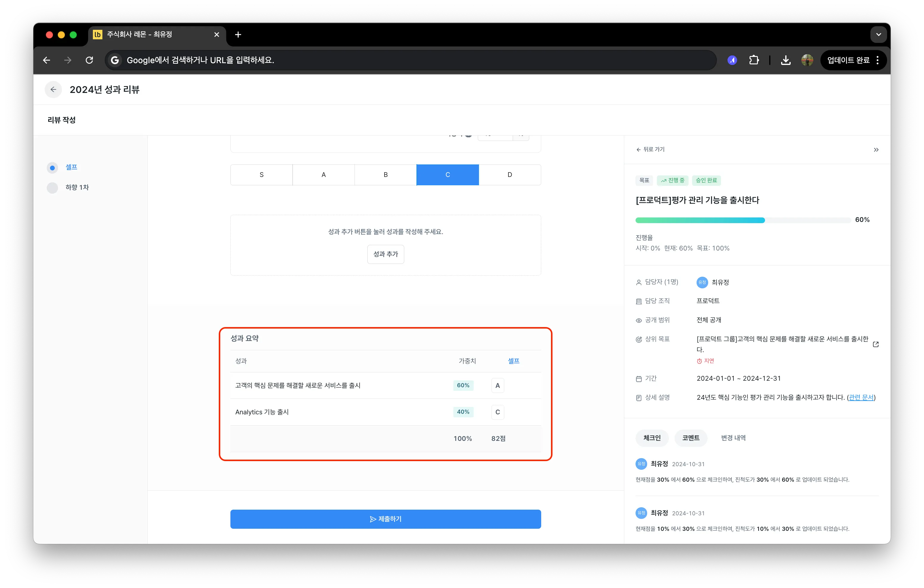Click 뒤로 가기 in the goal panel
The height and width of the screenshot is (588, 924).
coord(650,150)
